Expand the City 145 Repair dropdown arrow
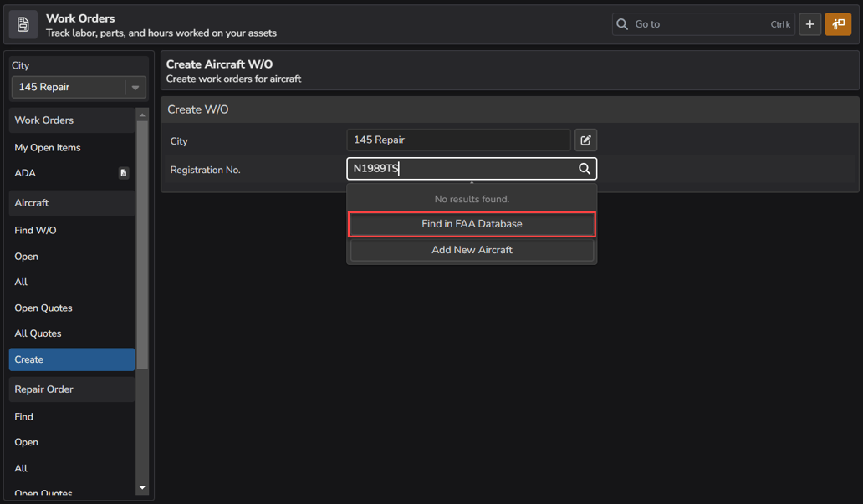Image resolution: width=863 pixels, height=504 pixels. click(135, 88)
